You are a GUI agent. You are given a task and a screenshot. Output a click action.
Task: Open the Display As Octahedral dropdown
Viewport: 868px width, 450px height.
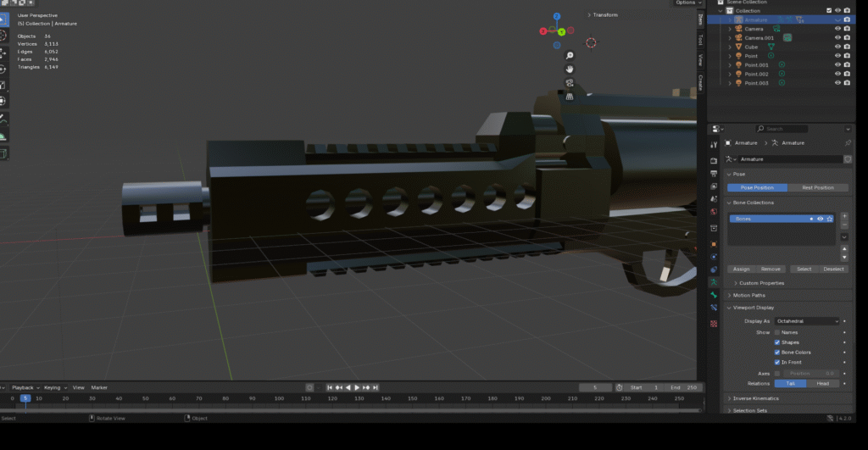pos(806,321)
